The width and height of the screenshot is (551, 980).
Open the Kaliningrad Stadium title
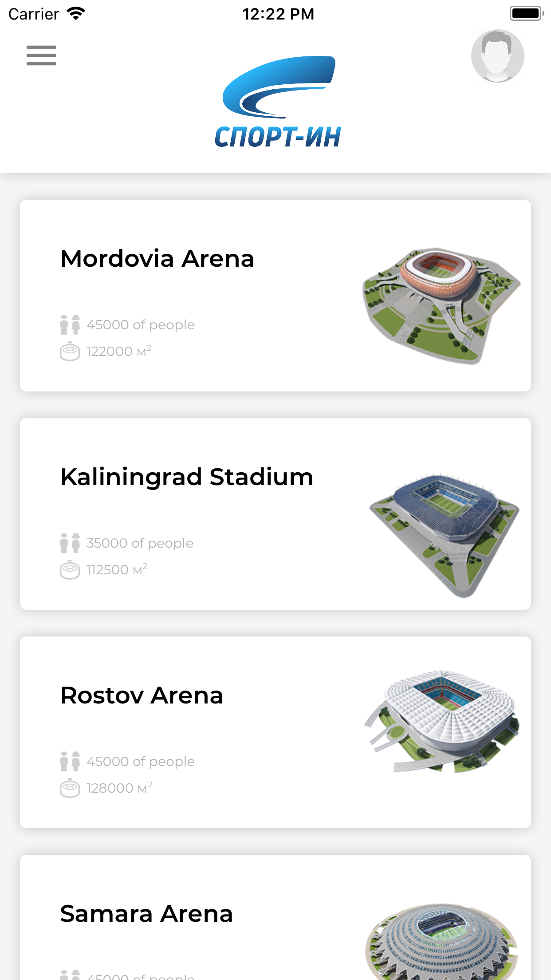[187, 477]
